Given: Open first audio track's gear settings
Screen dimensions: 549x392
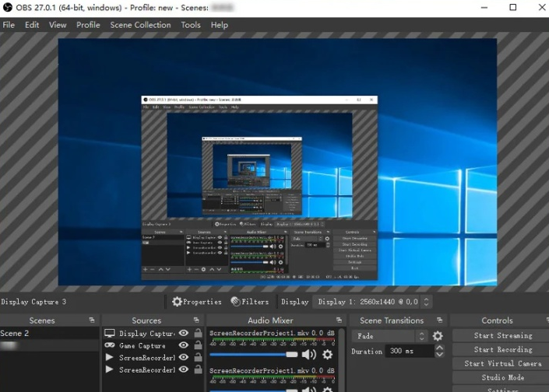Looking at the screenshot, I should click(x=327, y=354).
